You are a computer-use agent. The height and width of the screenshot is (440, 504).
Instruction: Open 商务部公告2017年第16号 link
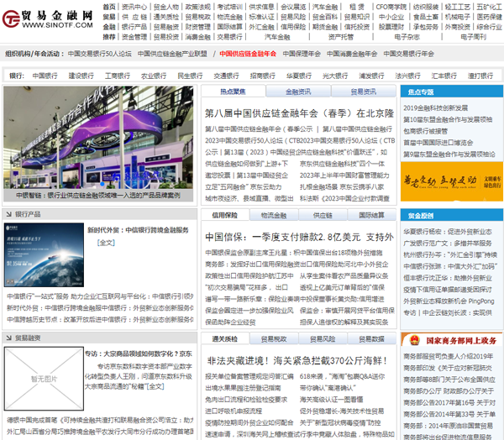449,402
